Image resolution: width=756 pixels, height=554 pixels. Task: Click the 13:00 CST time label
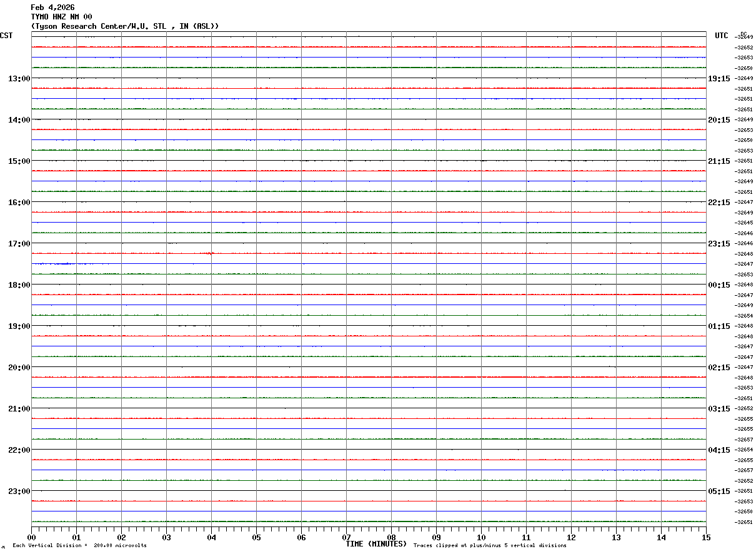point(19,79)
